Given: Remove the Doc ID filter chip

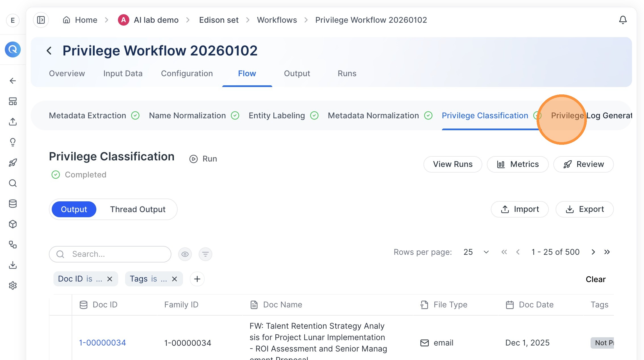Looking at the screenshot, I should click(110, 279).
